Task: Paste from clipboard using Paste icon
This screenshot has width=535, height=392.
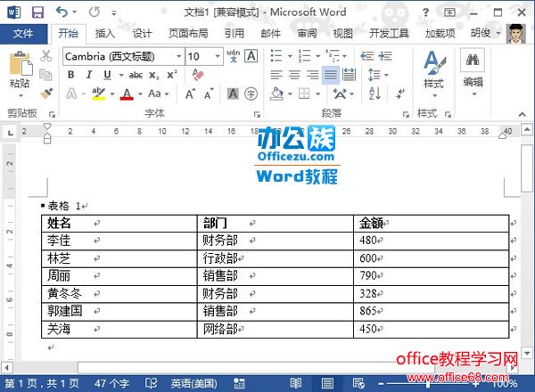Action: point(21,63)
